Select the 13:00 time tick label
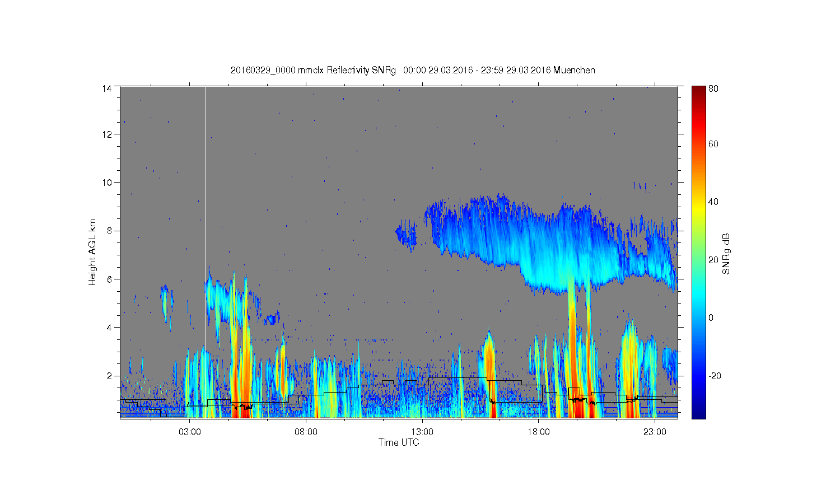Image resolution: width=840 pixels, height=504 pixels. (x=422, y=432)
